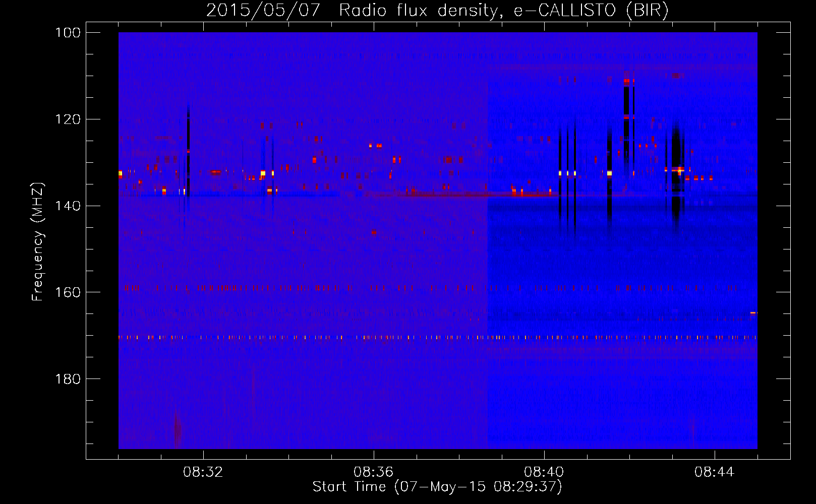This screenshot has height=504, width=816.
Task: Click the 120 frequency tick label
Action: [x=68, y=119]
